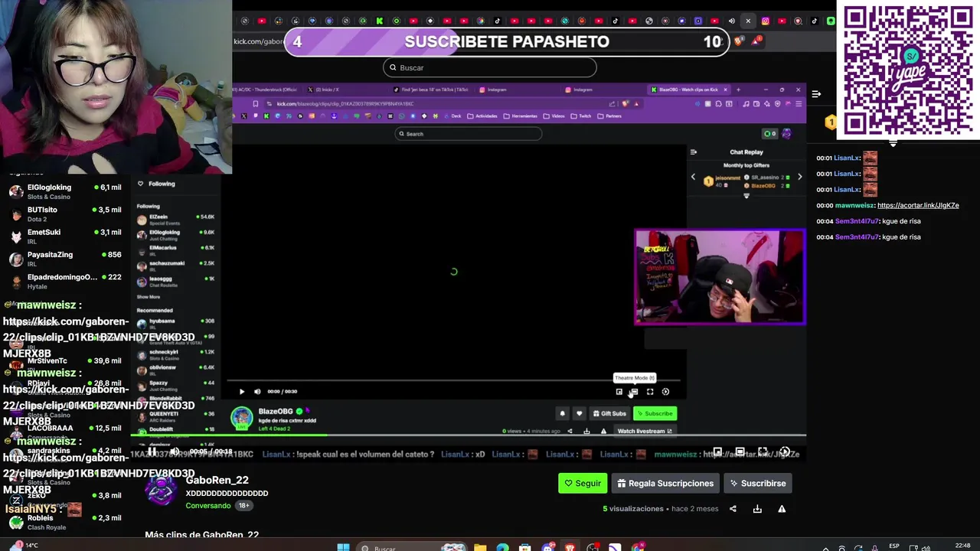
Task: Show next monthly top gifter
Action: (x=799, y=178)
